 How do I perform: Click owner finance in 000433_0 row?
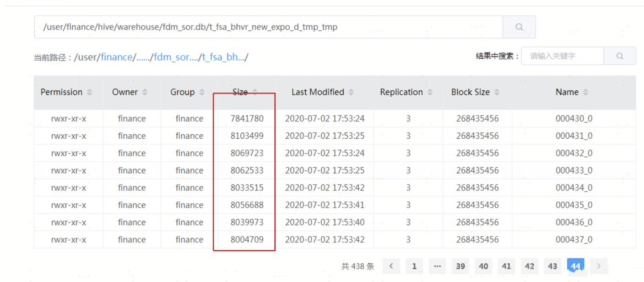coord(132,170)
